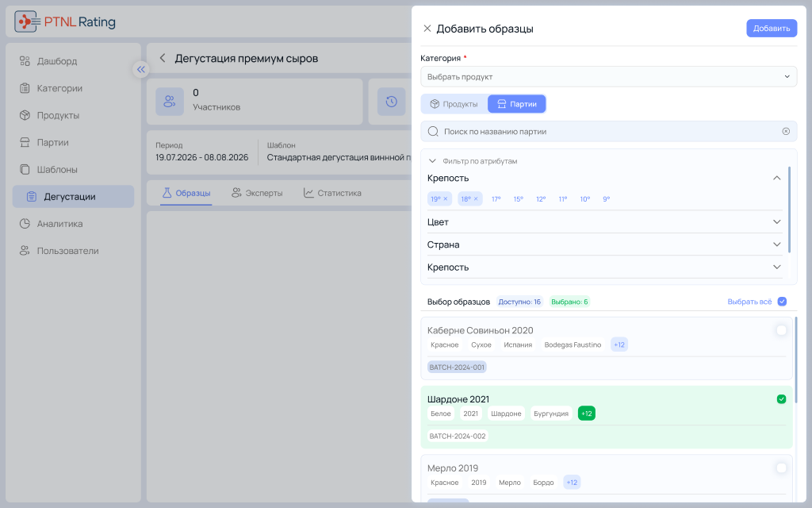The image size is (812, 508).
Task: Switch to the Эксперты tab
Action: point(257,194)
